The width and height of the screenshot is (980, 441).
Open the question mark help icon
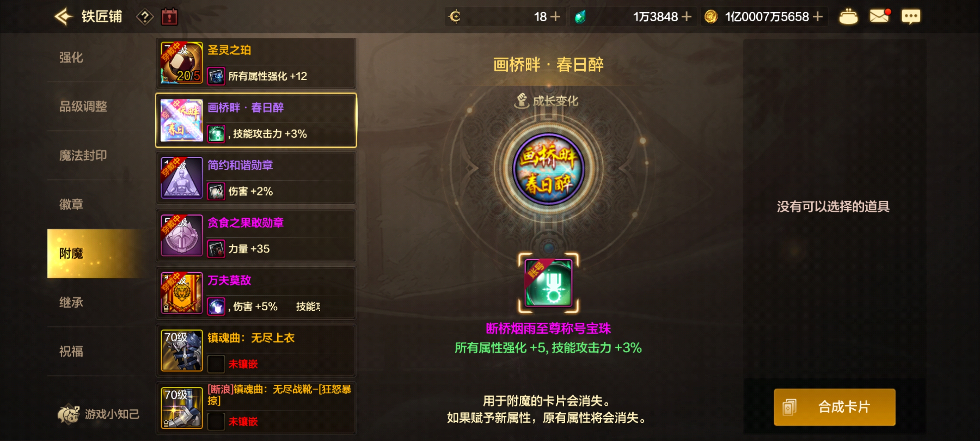[x=145, y=17]
